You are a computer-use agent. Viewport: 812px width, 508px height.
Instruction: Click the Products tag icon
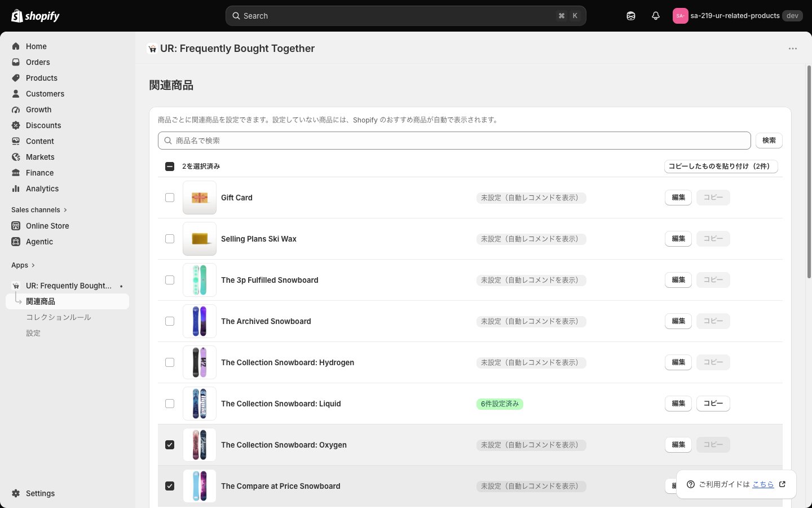[x=16, y=78]
